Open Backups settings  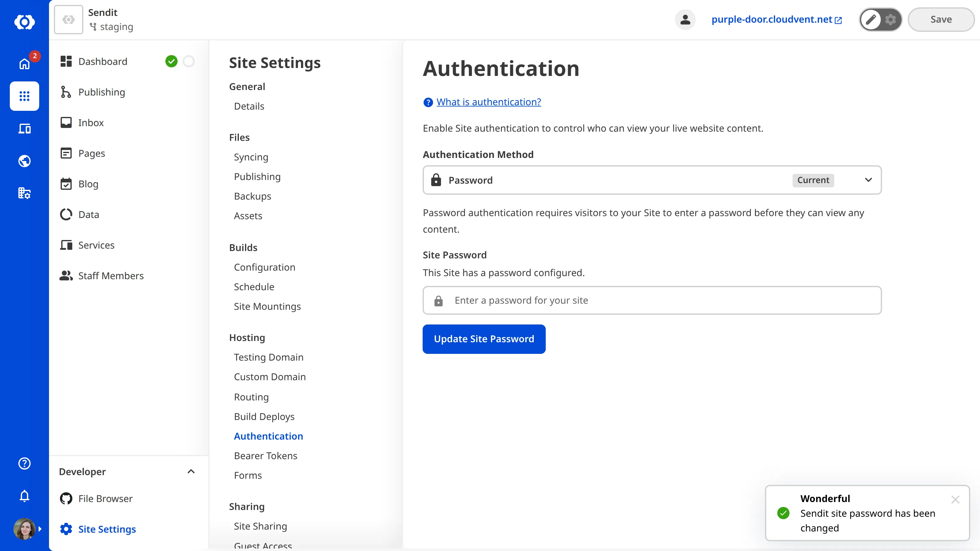tap(252, 196)
